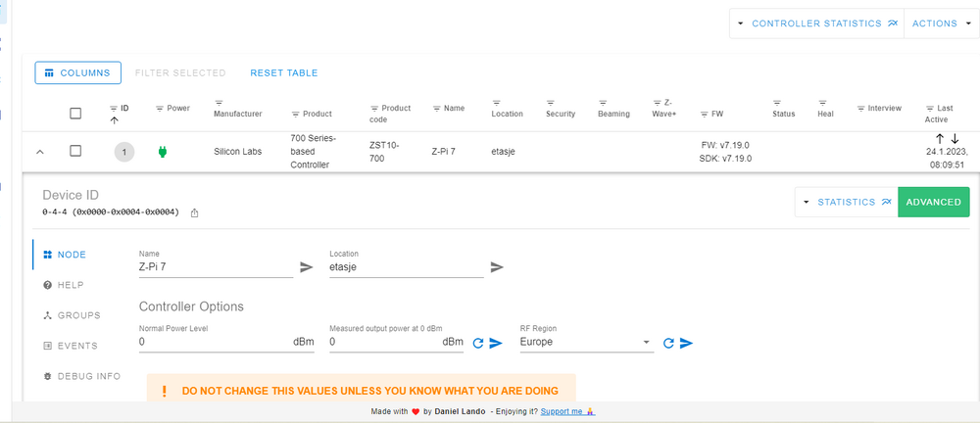Sort by ID column arrow
Image resolution: width=980 pixels, height=423 pixels.
click(x=114, y=120)
